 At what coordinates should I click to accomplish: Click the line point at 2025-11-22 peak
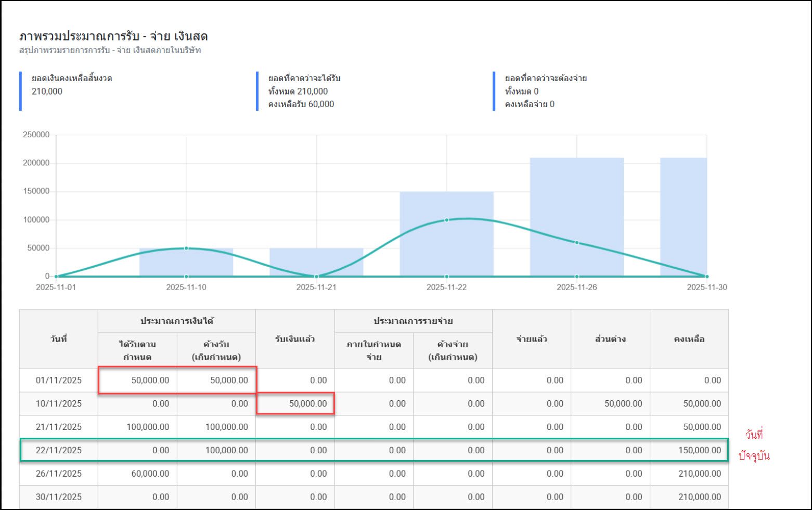446,220
